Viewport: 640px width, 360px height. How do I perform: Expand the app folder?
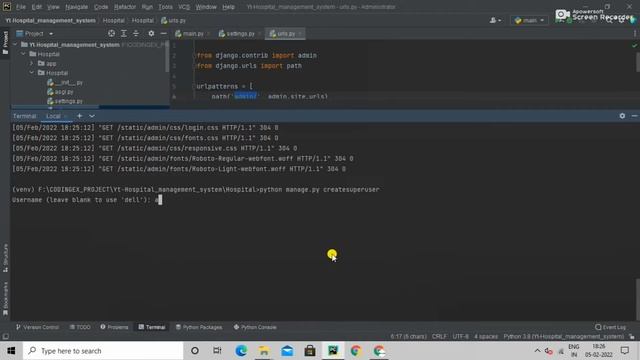click(32, 63)
